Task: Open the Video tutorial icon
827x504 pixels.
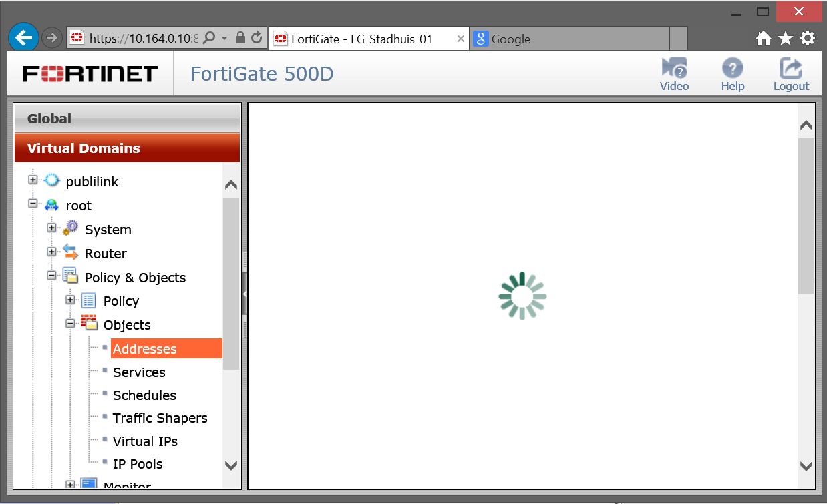Action: 675,74
